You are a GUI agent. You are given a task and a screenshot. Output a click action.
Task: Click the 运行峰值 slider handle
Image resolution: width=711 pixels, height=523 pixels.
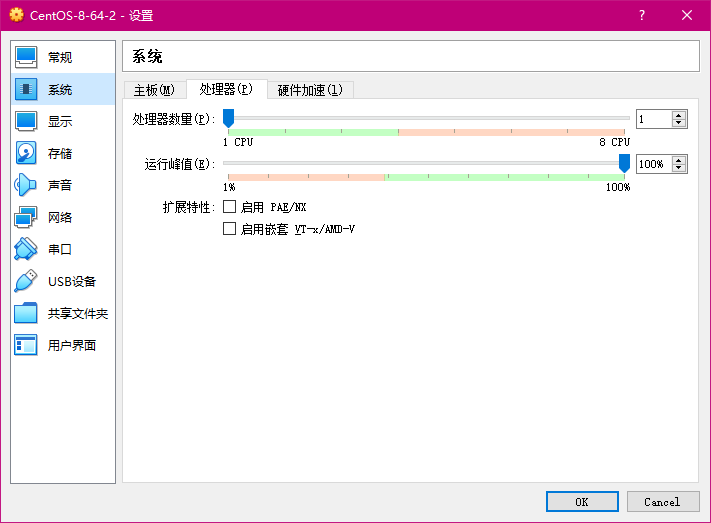(624, 163)
